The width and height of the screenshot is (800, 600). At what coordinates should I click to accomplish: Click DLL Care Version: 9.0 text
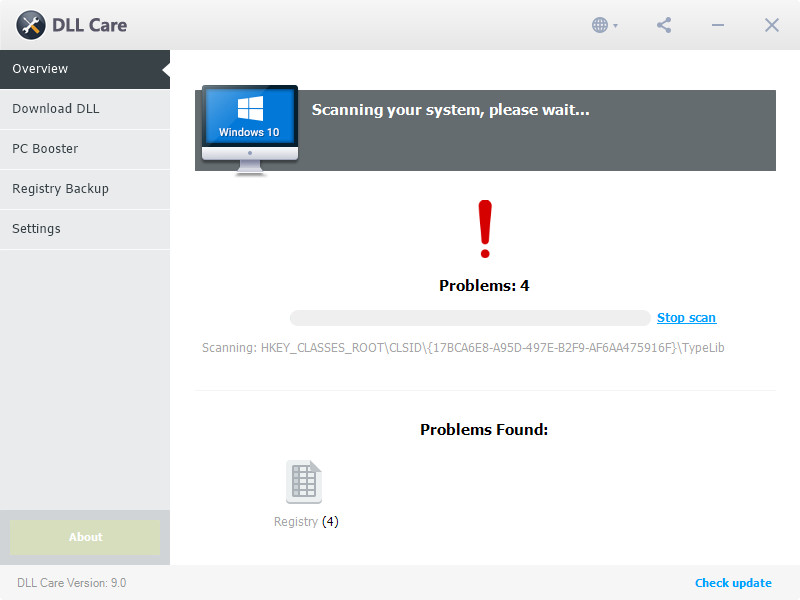pyautogui.click(x=71, y=583)
